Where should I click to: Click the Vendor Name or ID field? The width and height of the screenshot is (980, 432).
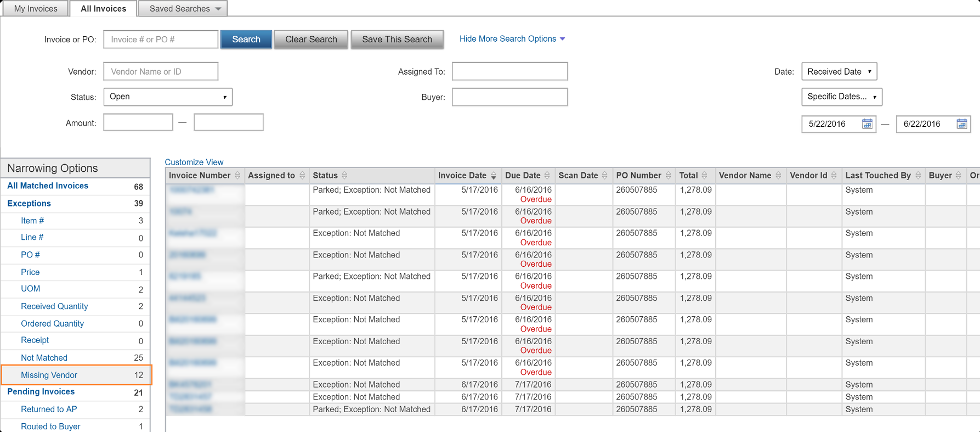161,72
